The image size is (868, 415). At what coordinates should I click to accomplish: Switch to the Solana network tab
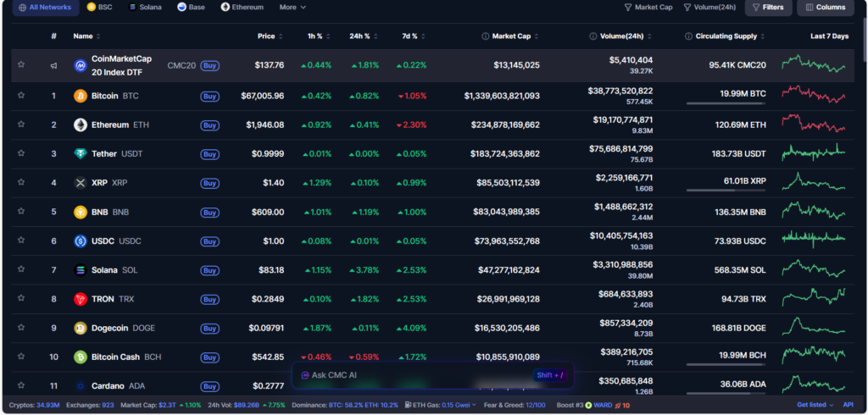click(x=145, y=8)
